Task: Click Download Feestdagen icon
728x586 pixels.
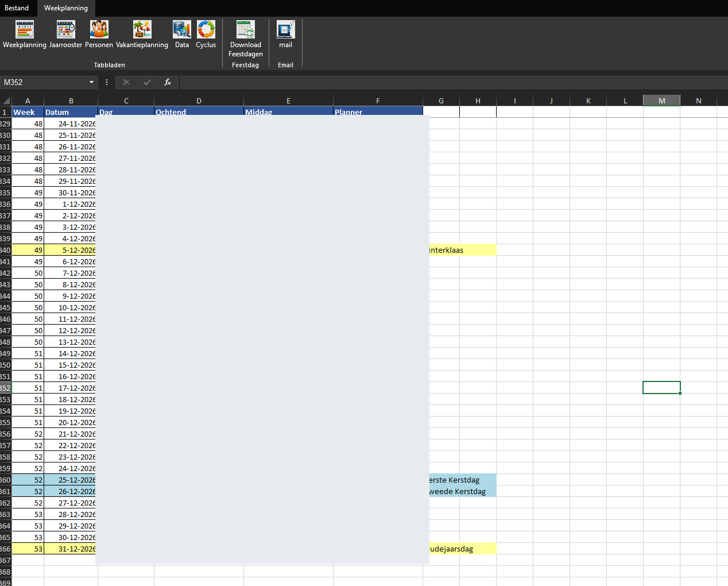Action: 246,38
